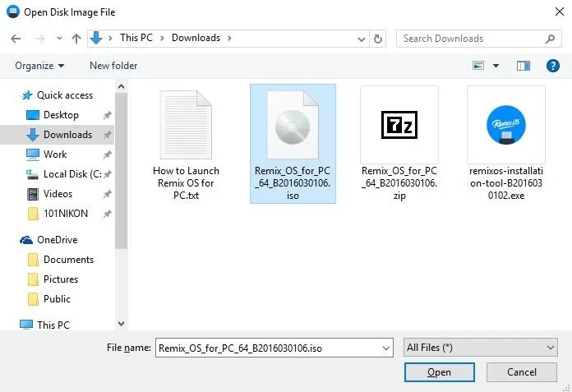Click the navigation pane scrollbar thumb
The width and height of the screenshot is (572, 392).
121,171
